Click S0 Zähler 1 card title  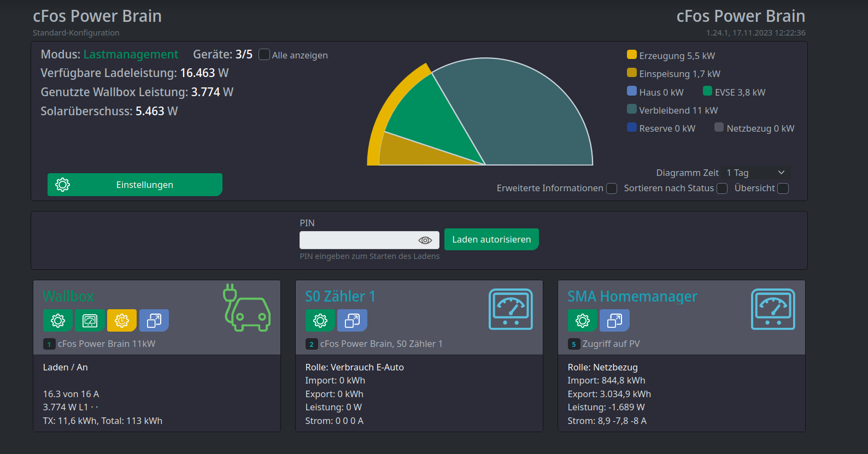click(340, 297)
